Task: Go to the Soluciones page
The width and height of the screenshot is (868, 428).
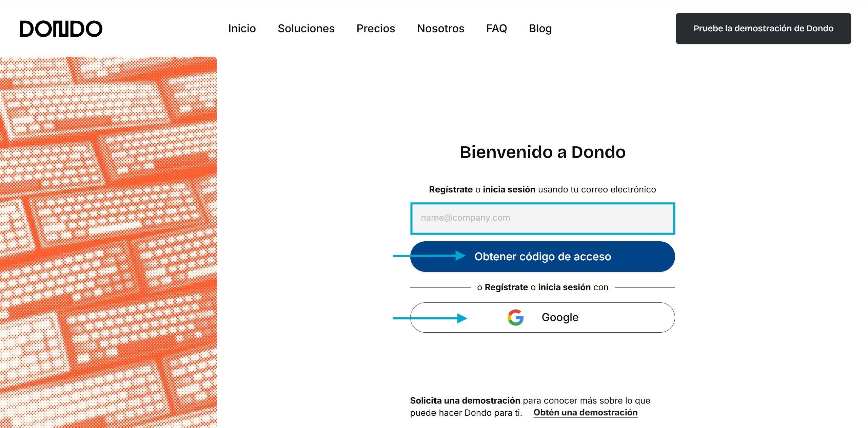Action: point(306,29)
